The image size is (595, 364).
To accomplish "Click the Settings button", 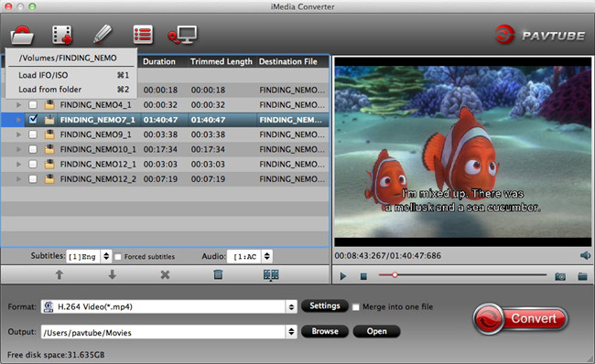I will tap(325, 305).
